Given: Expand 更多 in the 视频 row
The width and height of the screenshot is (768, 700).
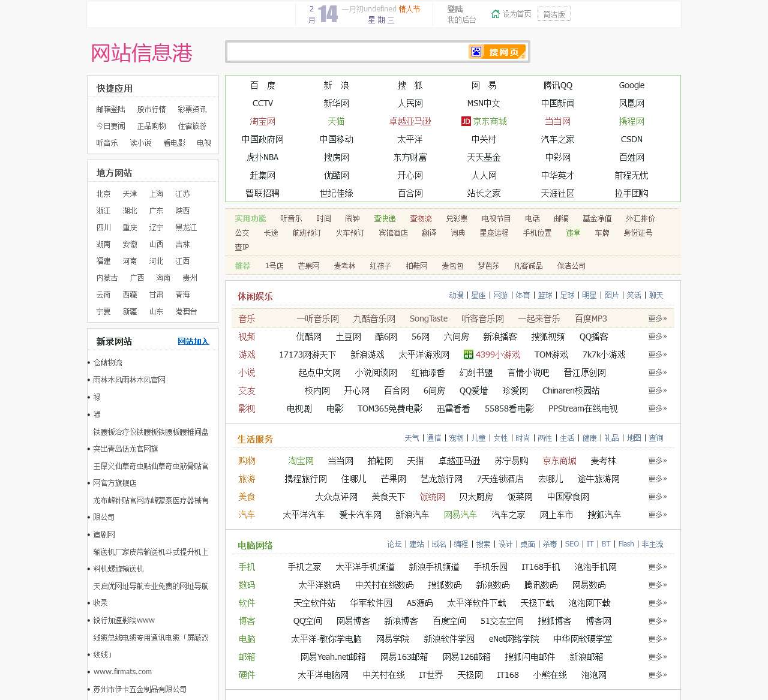Looking at the screenshot, I should click(658, 337).
